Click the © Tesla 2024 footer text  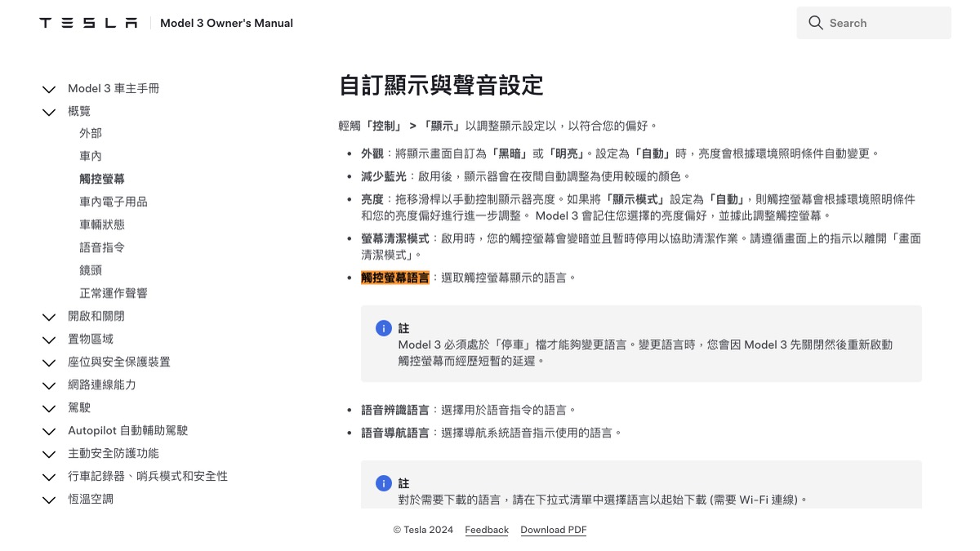pos(423,530)
